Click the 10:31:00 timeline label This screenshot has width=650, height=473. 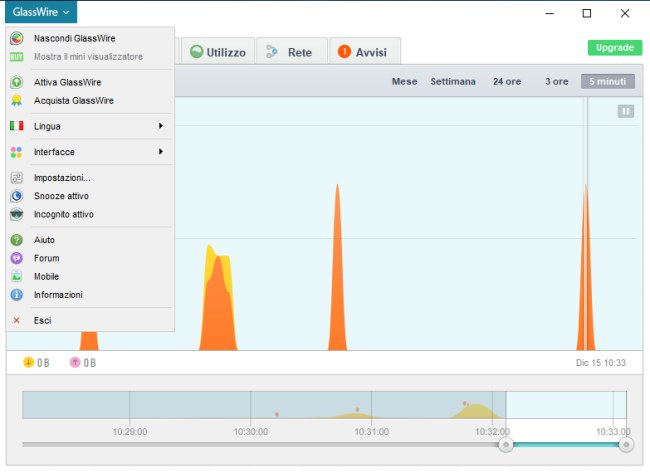371,432
